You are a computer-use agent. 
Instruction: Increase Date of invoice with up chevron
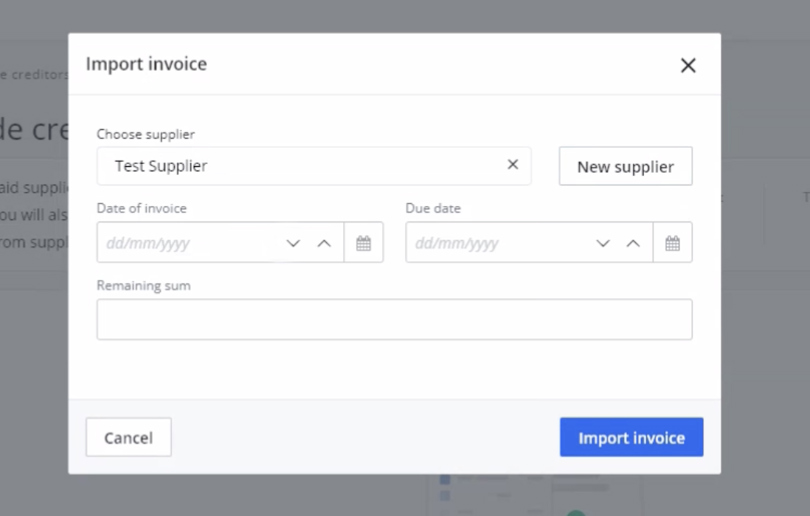pos(324,243)
